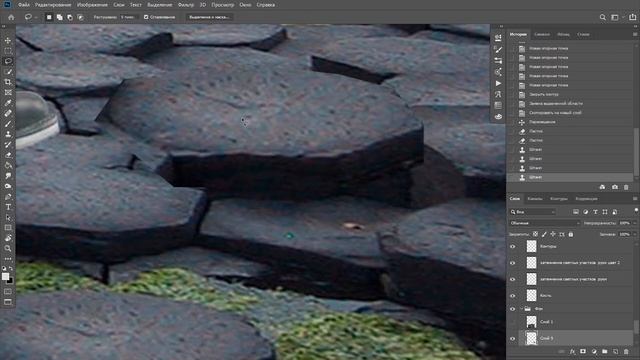Click background color swatch
The image size is (640, 360).
[10, 281]
